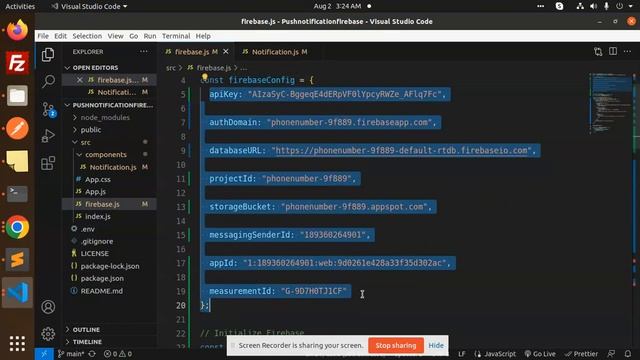The height and width of the screenshot is (360, 640).
Task: Open README.md in file tree
Action: [x=102, y=291]
